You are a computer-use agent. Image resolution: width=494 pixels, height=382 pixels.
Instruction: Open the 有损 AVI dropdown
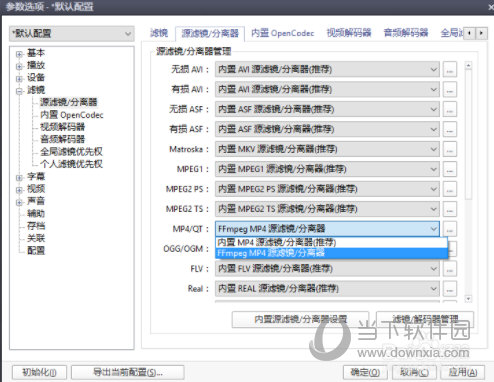[x=327, y=89]
